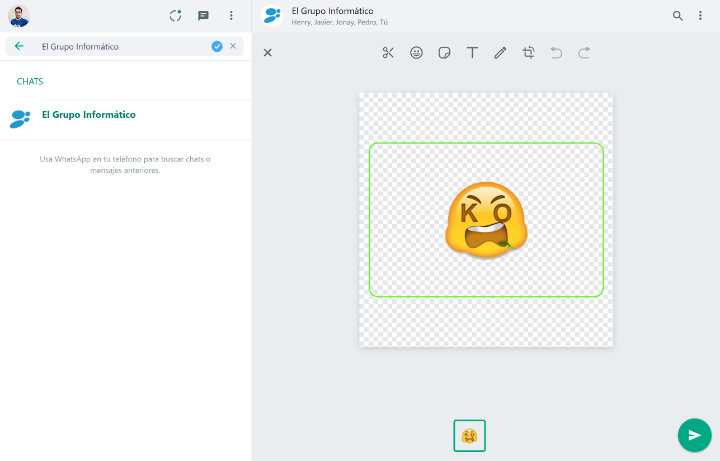Select the sticker thumbnail at the bottom
720x461 pixels.
pos(469,435)
